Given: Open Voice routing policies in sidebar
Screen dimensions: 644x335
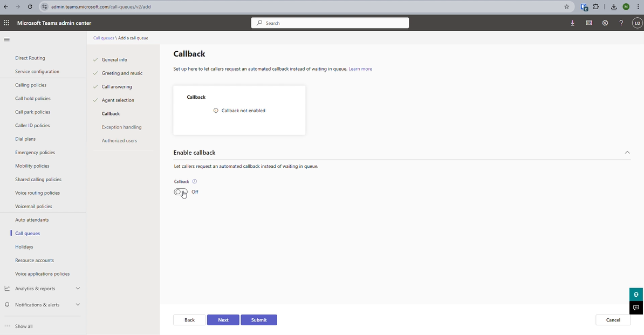Looking at the screenshot, I should click(37, 193).
